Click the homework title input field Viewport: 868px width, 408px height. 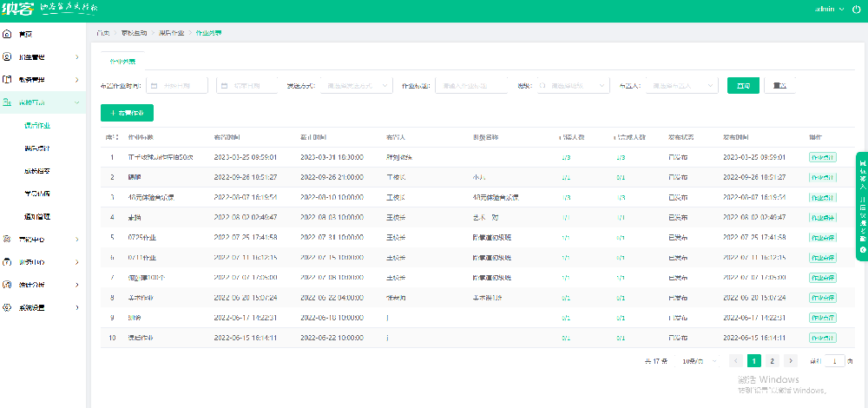[x=471, y=86]
